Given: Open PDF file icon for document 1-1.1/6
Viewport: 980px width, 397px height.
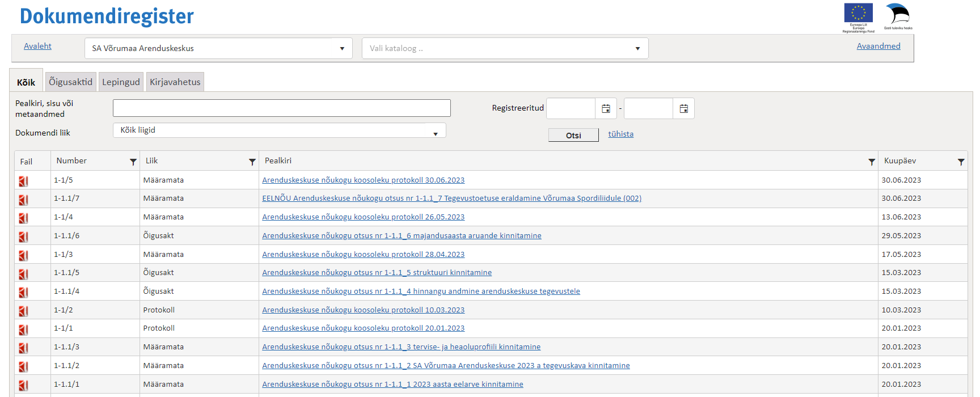Looking at the screenshot, I should click(x=23, y=236).
